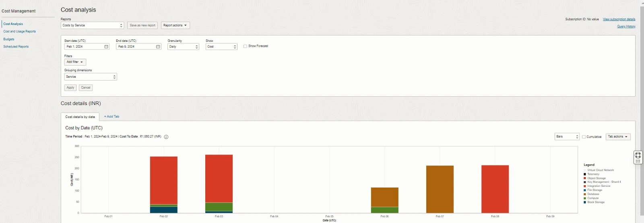This screenshot has width=644, height=223.
Task: Click the Start date field Feb 1, 2024
Action: 87,47
